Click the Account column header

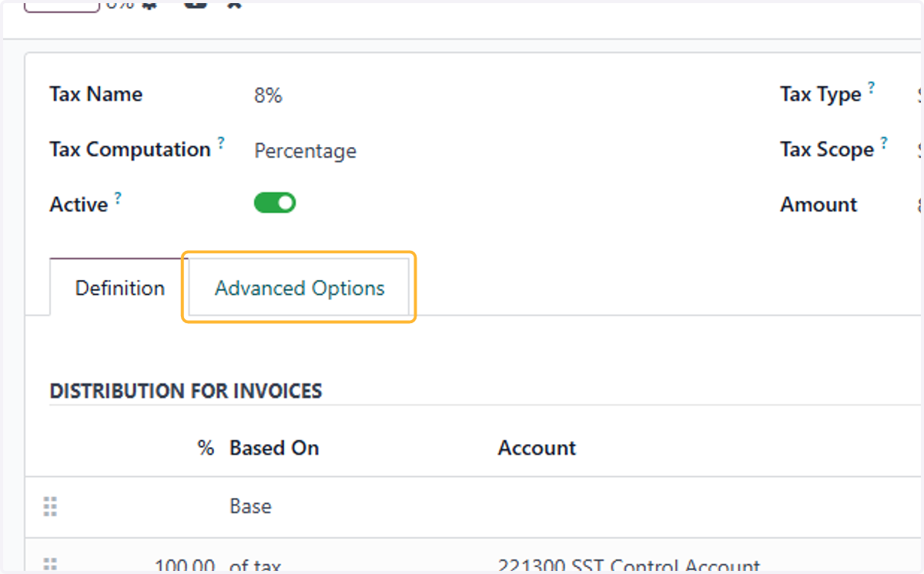pyautogui.click(x=537, y=448)
